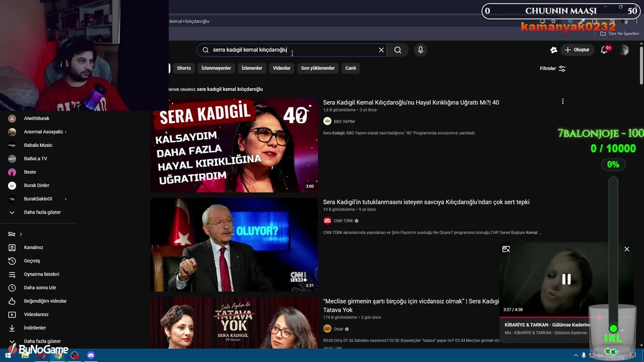Click the CNN TÜRK channel avatar
This screenshot has height=362, width=644.
pos(327,221)
